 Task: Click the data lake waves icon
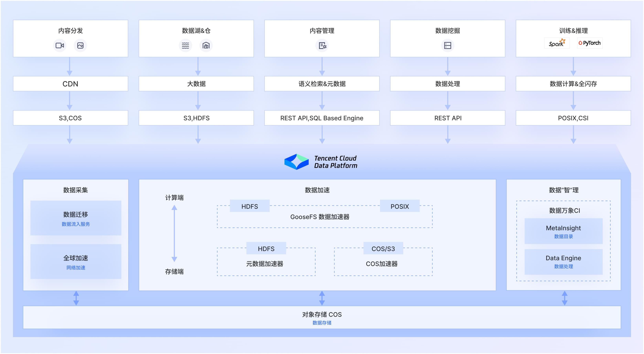185,46
